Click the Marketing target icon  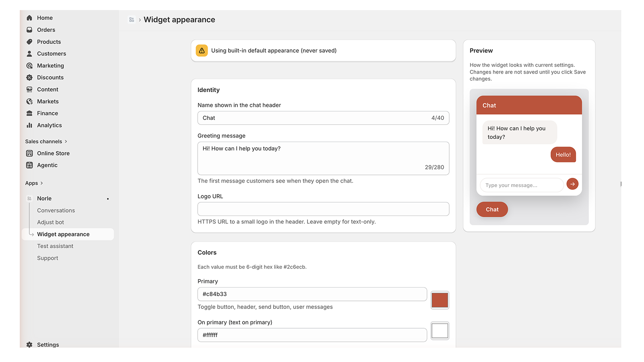[29, 66]
